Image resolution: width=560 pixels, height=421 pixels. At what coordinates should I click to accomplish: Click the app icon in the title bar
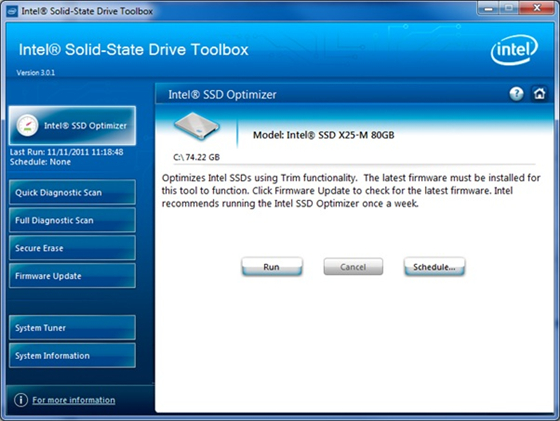click(x=12, y=11)
